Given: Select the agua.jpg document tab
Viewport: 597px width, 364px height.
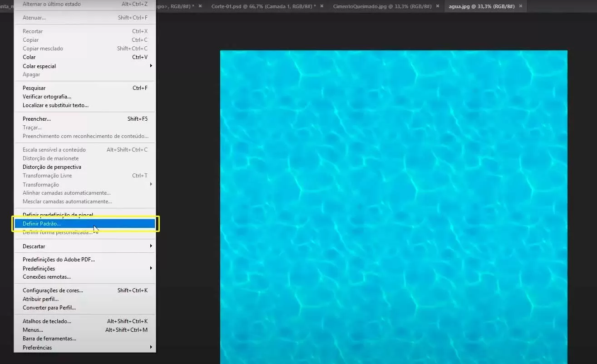Looking at the screenshot, I should point(481,6).
